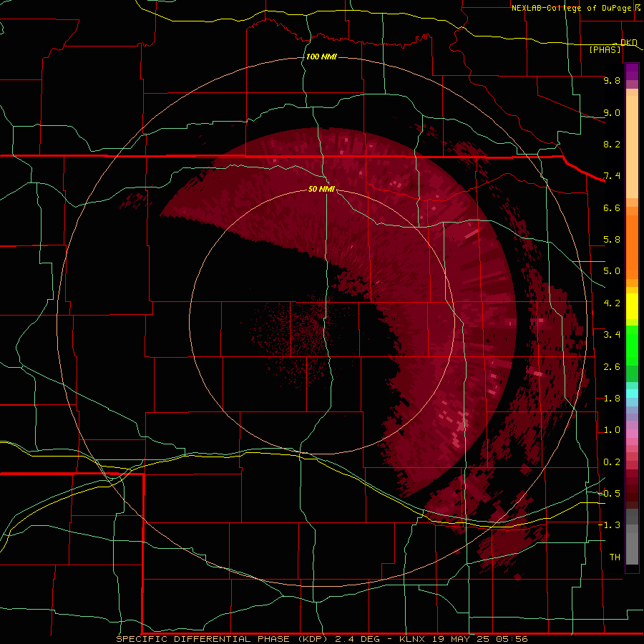Click the 3.4 value on color scale
The width and height of the screenshot is (644, 644).
tap(612, 335)
